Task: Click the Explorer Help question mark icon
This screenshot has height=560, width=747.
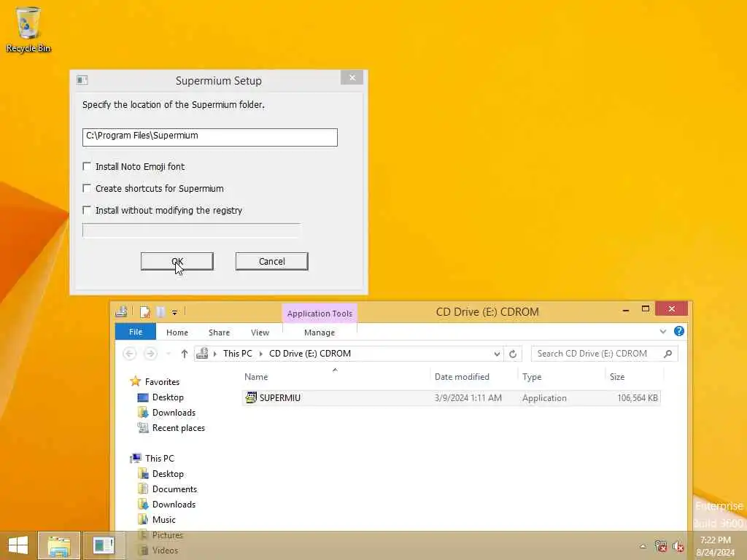Action: [x=679, y=332]
